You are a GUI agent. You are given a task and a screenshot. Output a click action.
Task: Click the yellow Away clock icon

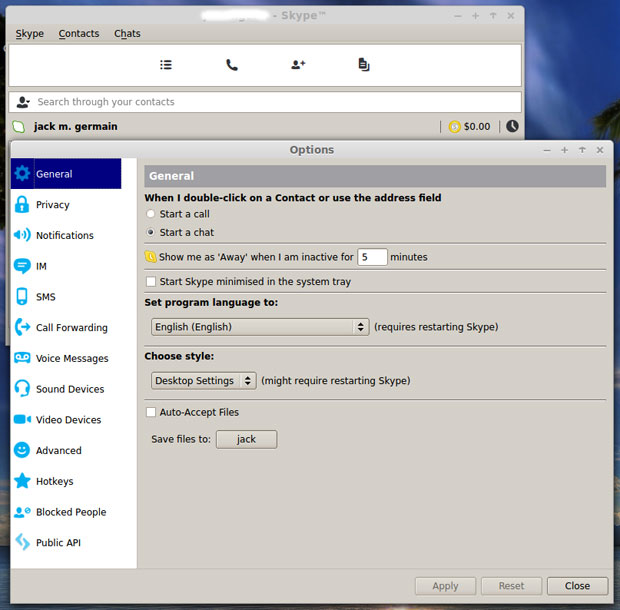(x=150, y=257)
